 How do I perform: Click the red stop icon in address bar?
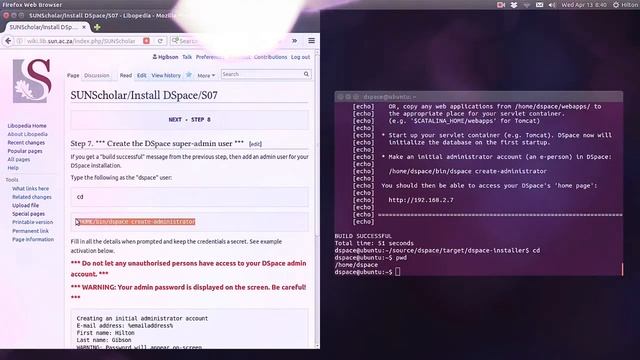[147, 41]
